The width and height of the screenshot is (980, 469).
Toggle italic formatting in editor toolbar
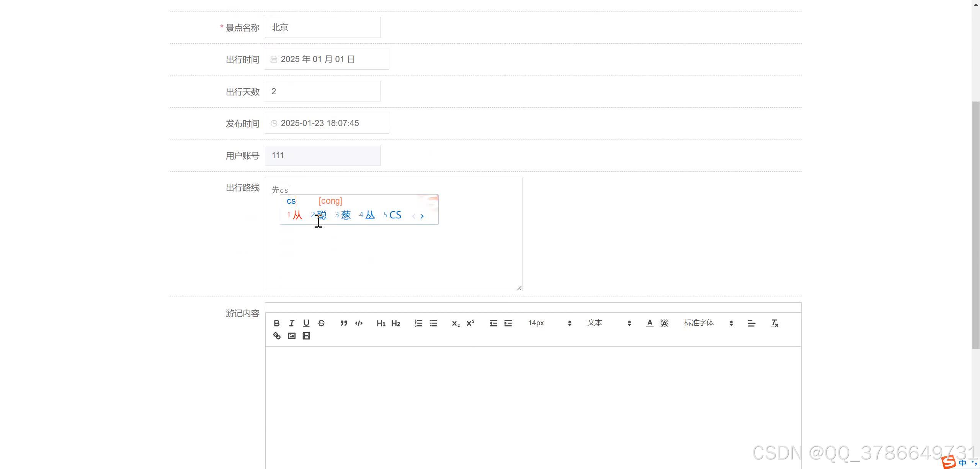[x=291, y=323]
